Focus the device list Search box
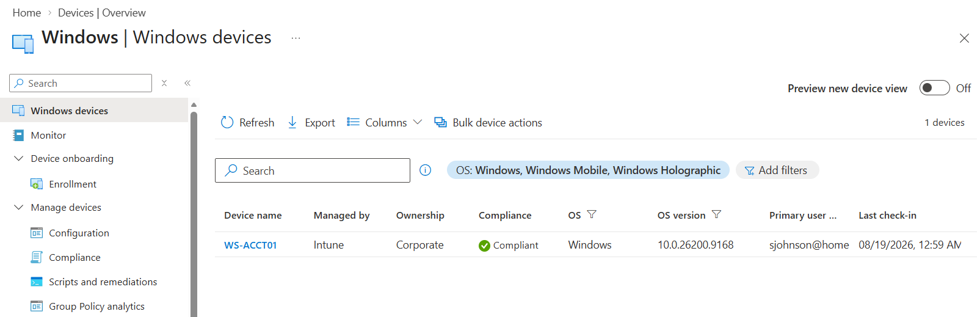This screenshot has width=980, height=317. click(313, 170)
